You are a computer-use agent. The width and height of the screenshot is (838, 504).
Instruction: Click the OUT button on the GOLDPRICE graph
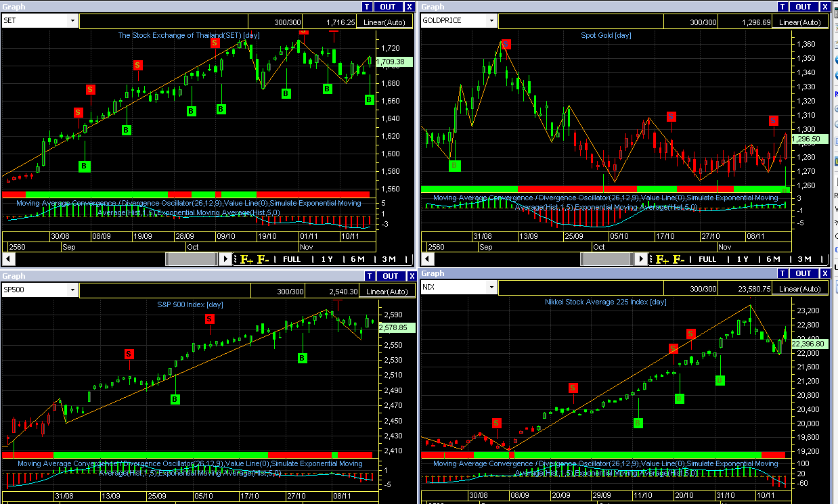pyautogui.click(x=803, y=7)
